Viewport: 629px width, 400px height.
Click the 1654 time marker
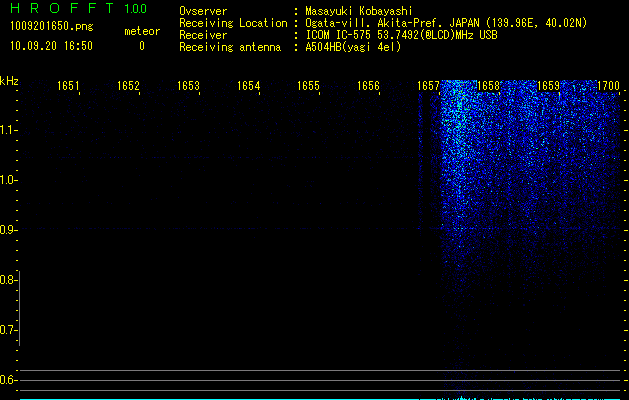click(248, 86)
